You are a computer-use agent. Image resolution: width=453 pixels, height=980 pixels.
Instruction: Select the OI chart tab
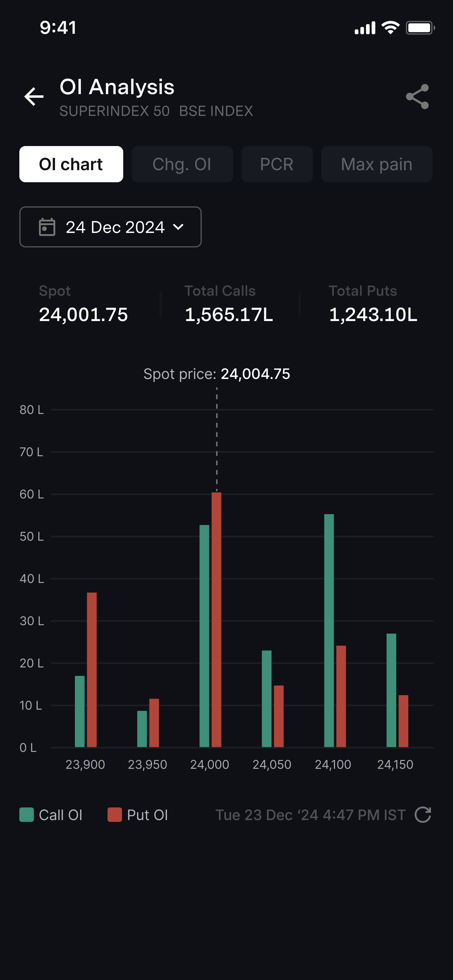[x=71, y=164]
